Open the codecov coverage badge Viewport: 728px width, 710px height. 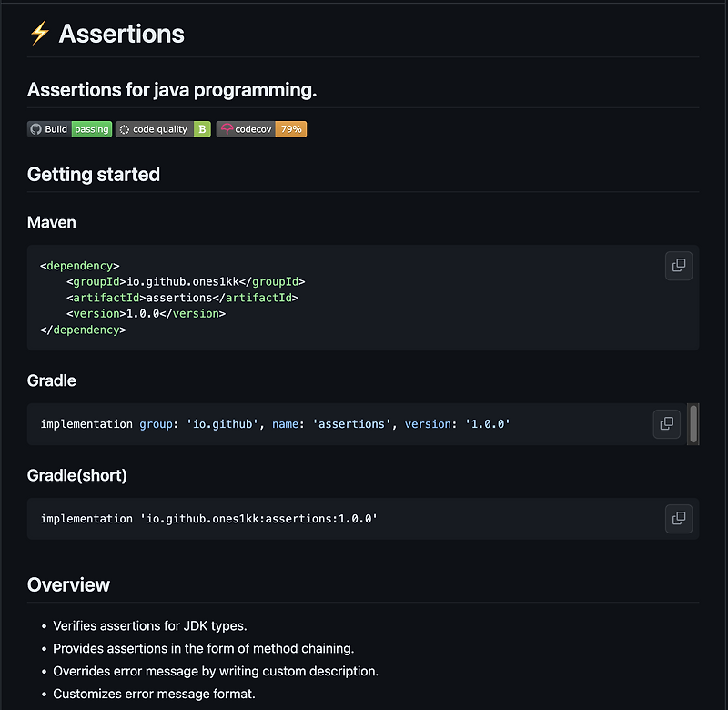(x=261, y=128)
